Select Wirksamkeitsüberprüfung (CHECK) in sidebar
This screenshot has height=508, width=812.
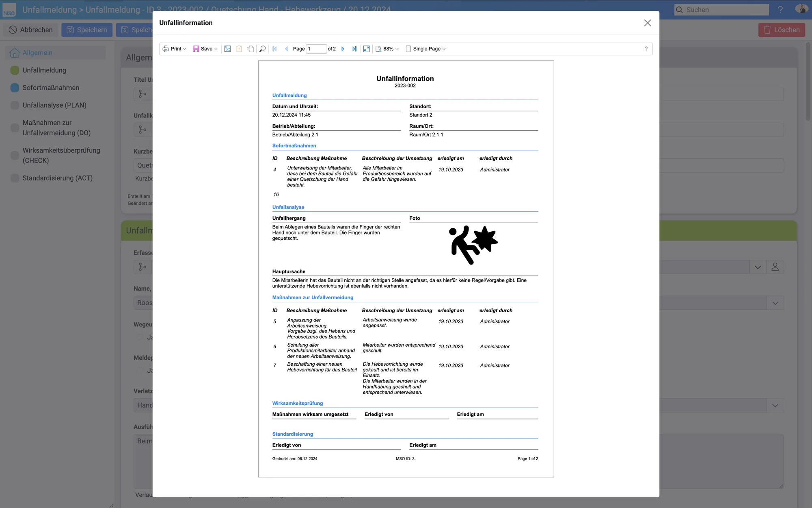(61, 155)
